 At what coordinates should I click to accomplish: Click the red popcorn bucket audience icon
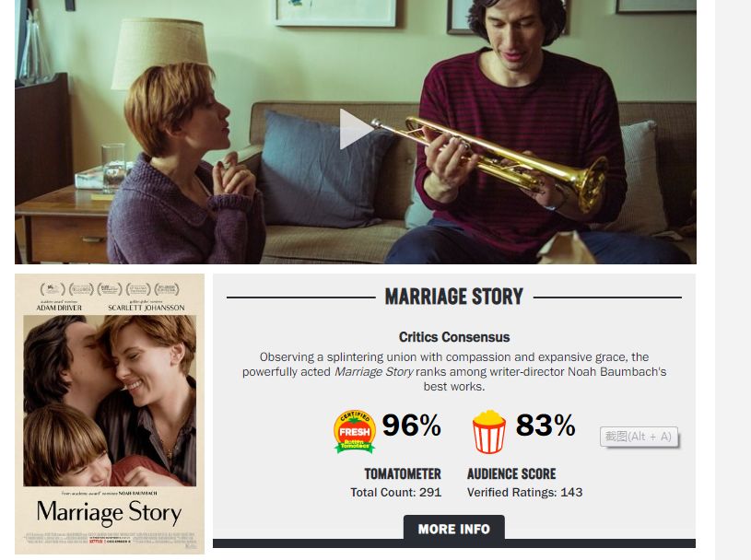(x=488, y=432)
